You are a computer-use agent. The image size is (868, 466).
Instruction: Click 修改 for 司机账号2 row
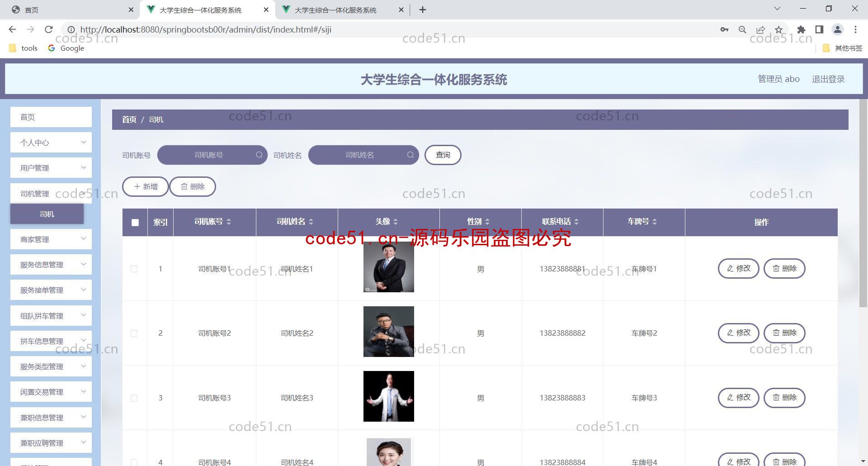739,333
